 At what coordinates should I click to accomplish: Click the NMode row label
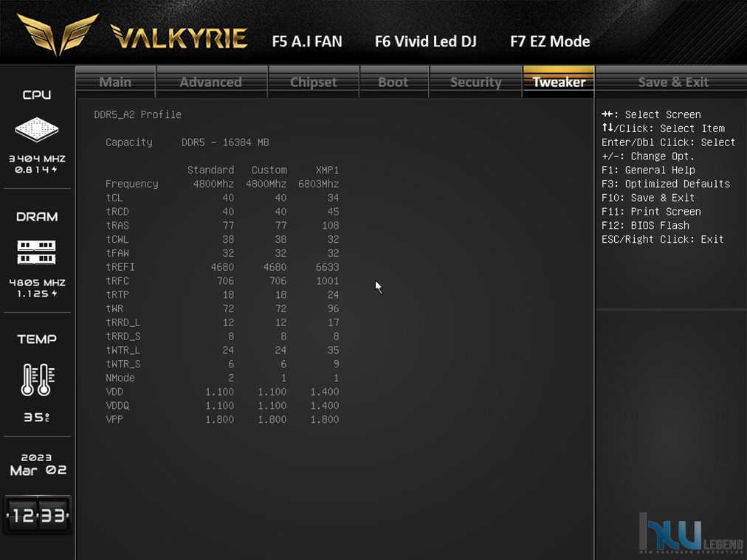tap(120, 378)
